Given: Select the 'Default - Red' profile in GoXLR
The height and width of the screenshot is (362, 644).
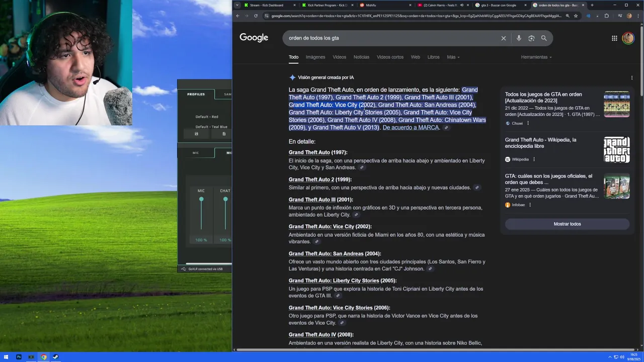Looking at the screenshot, I should (x=207, y=117).
